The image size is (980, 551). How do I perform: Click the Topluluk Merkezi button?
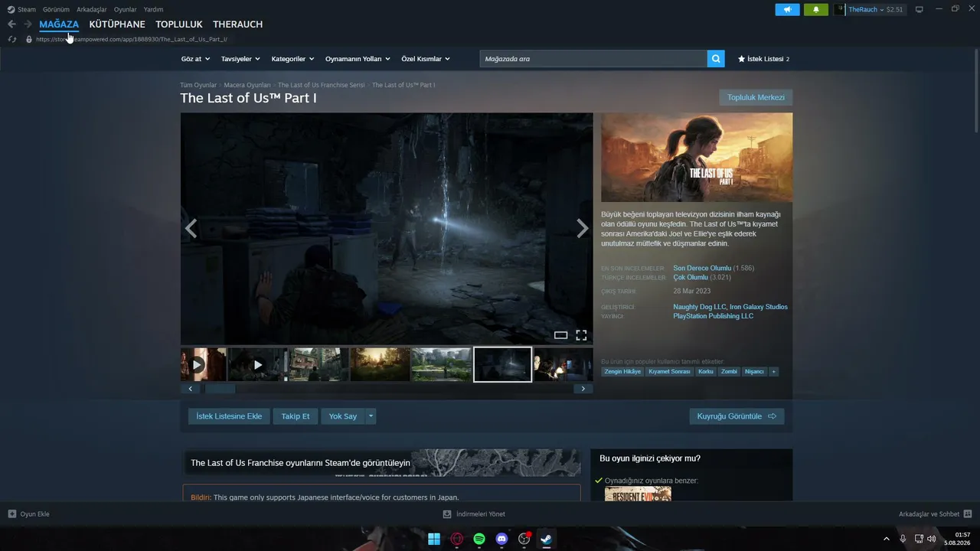coord(756,97)
